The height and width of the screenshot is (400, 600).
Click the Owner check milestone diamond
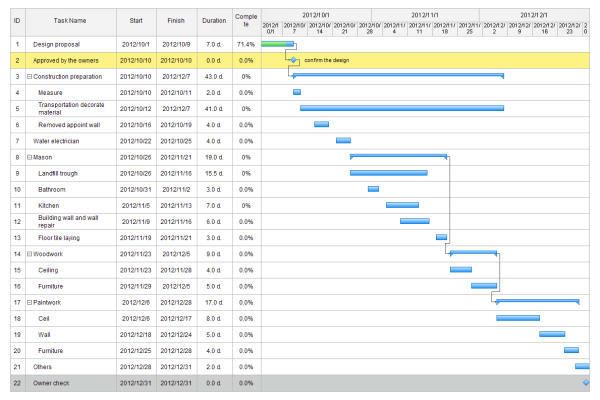pos(585,383)
